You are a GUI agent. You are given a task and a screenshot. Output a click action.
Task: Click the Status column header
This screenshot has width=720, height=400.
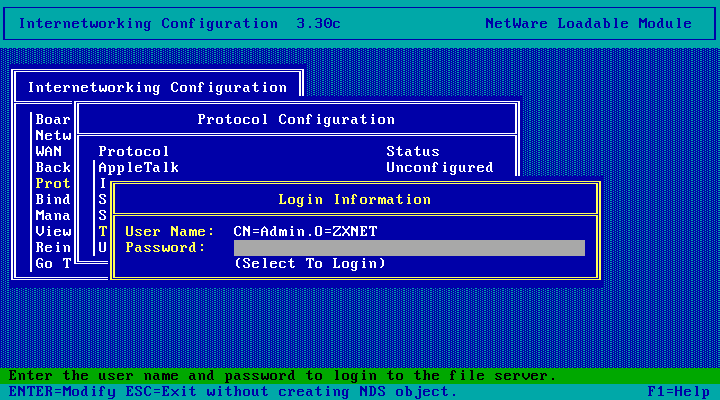click(x=413, y=152)
